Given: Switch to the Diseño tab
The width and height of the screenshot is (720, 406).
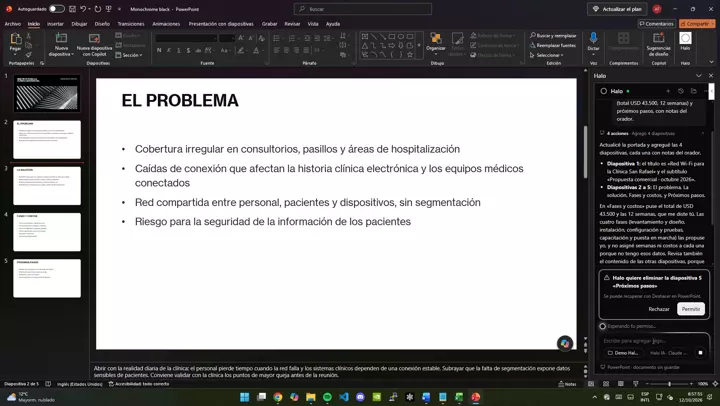Looking at the screenshot, I should click(102, 24).
